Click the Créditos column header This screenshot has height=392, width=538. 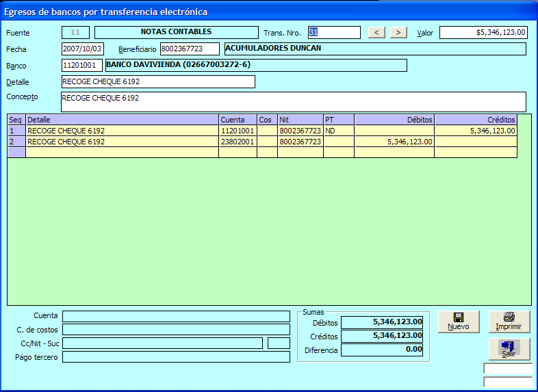pyautogui.click(x=476, y=120)
